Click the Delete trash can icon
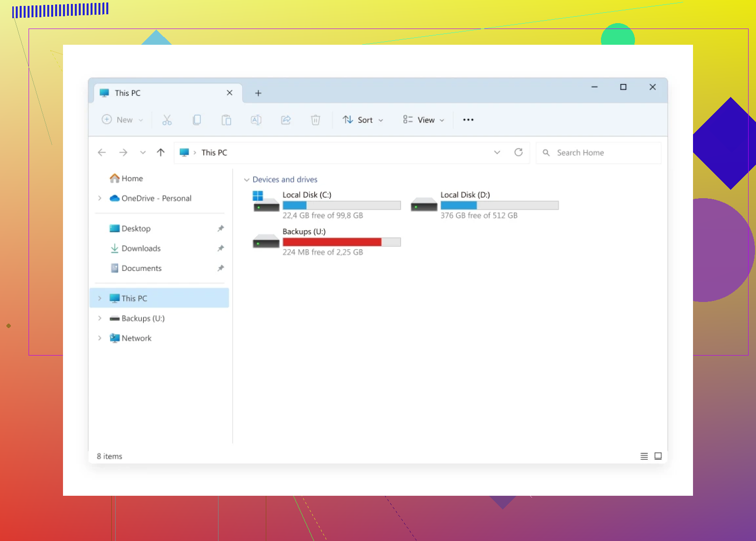This screenshot has height=541, width=756. (315, 120)
